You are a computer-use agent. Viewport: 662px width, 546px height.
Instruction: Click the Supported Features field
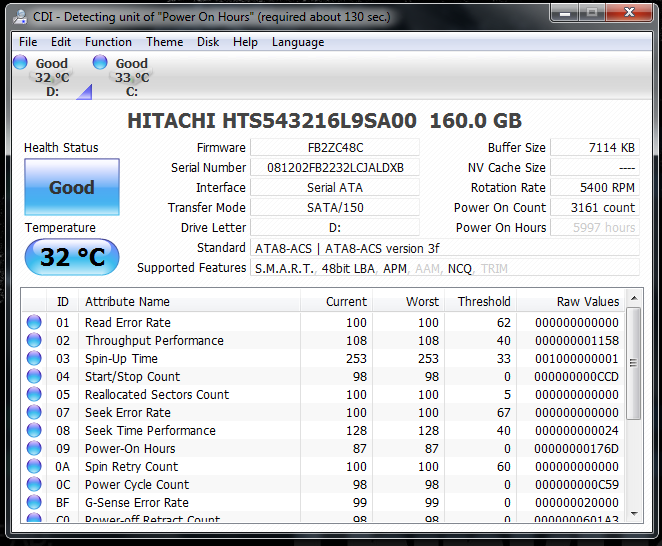click(x=445, y=268)
